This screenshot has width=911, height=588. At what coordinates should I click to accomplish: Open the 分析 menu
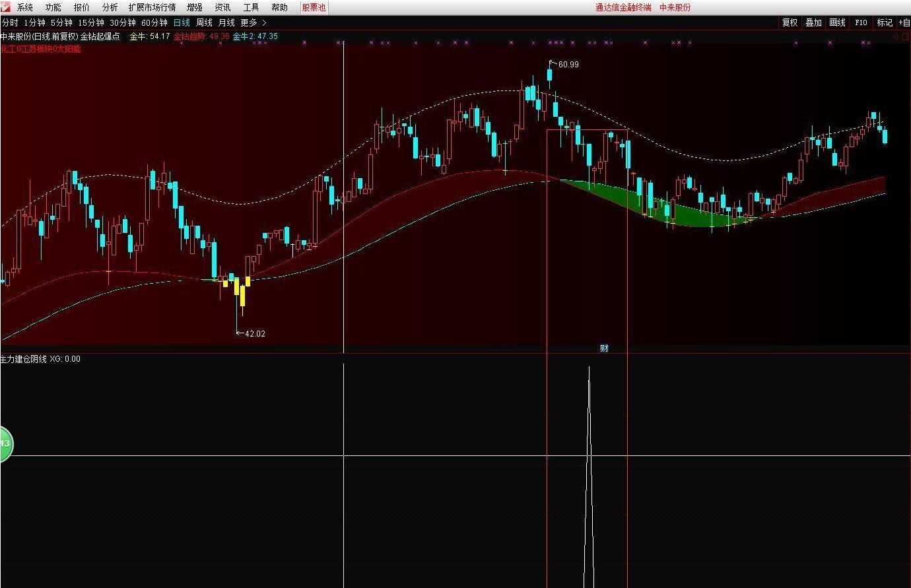(110, 7)
